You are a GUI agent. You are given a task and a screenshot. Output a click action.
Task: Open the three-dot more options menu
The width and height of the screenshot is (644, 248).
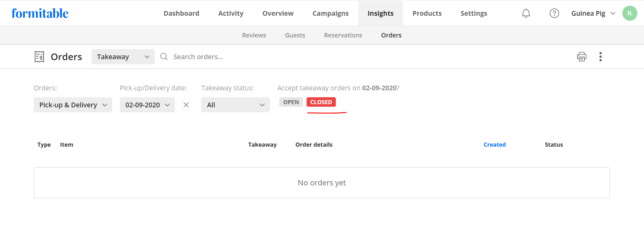point(600,57)
